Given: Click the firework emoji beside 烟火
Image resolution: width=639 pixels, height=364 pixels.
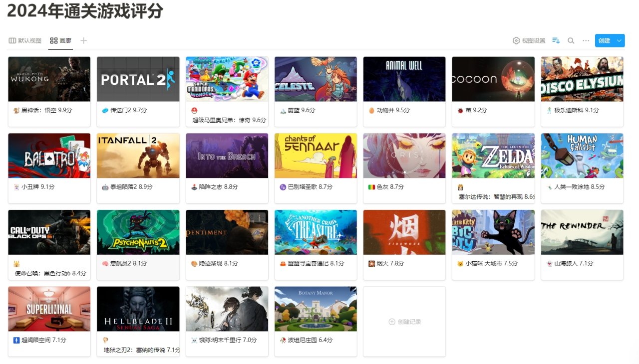Looking at the screenshot, I should 371,263.
